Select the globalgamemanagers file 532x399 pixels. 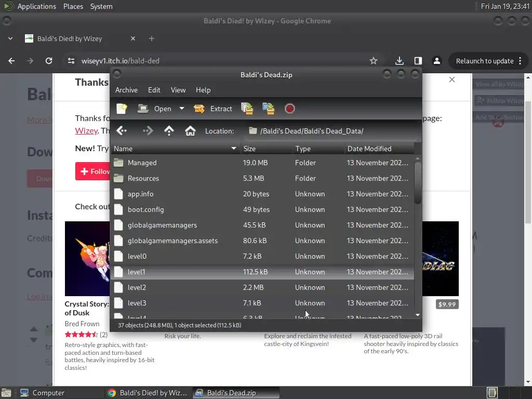pos(262,225)
